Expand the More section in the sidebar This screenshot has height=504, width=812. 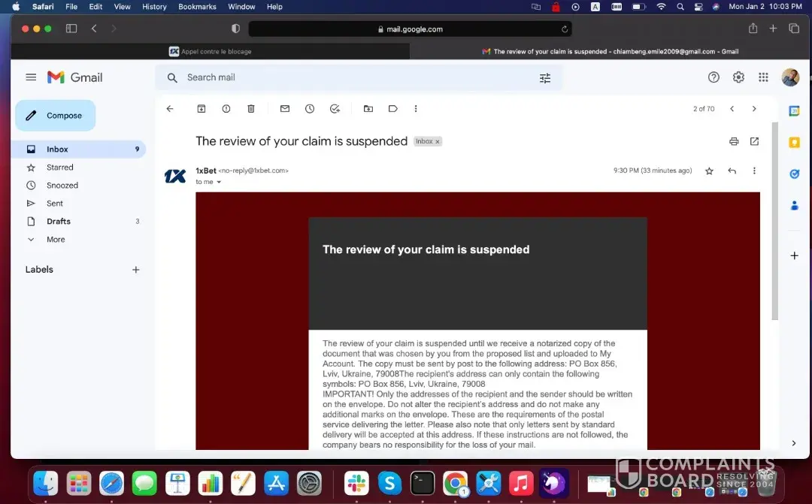point(56,240)
